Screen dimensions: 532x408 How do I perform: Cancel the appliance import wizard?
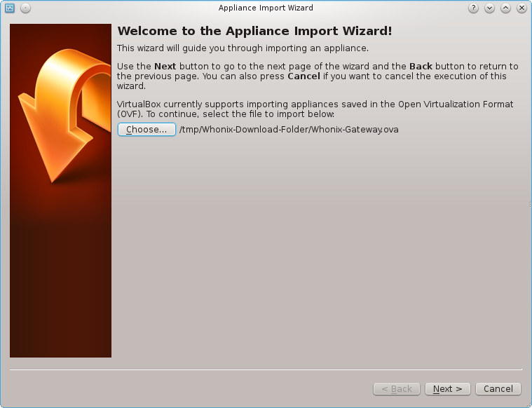pyautogui.click(x=498, y=388)
